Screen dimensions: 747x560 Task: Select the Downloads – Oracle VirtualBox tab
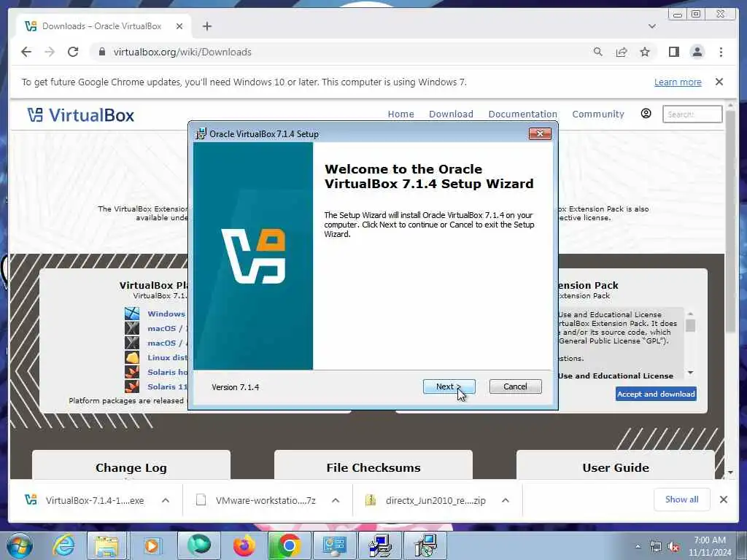[x=101, y=26]
